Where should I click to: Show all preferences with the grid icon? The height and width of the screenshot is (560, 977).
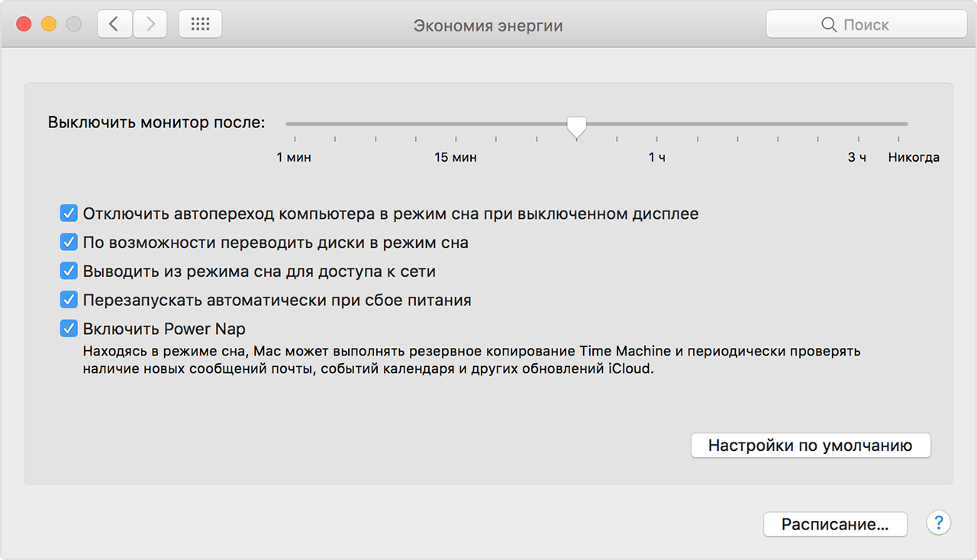click(x=200, y=24)
